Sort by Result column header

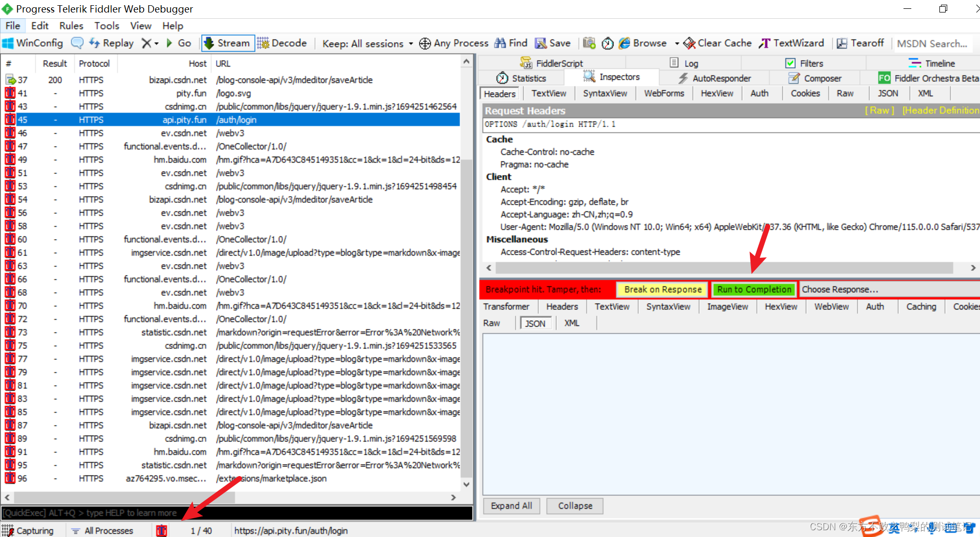click(x=55, y=64)
